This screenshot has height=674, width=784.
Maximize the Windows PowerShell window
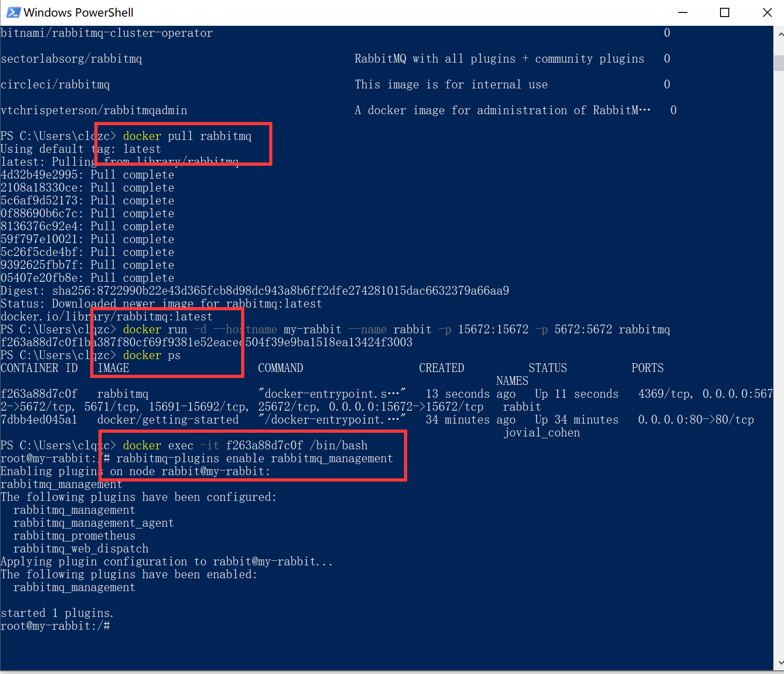(725, 12)
